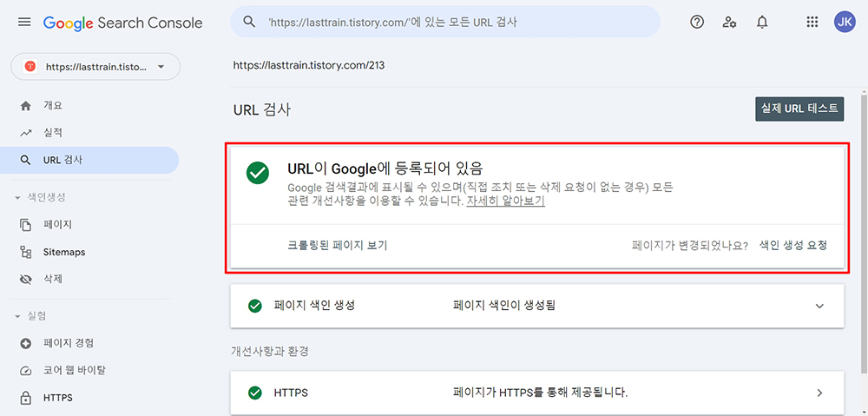This screenshot has width=868, height=416.
Task: Open property selector dropdown
Action: [x=95, y=67]
